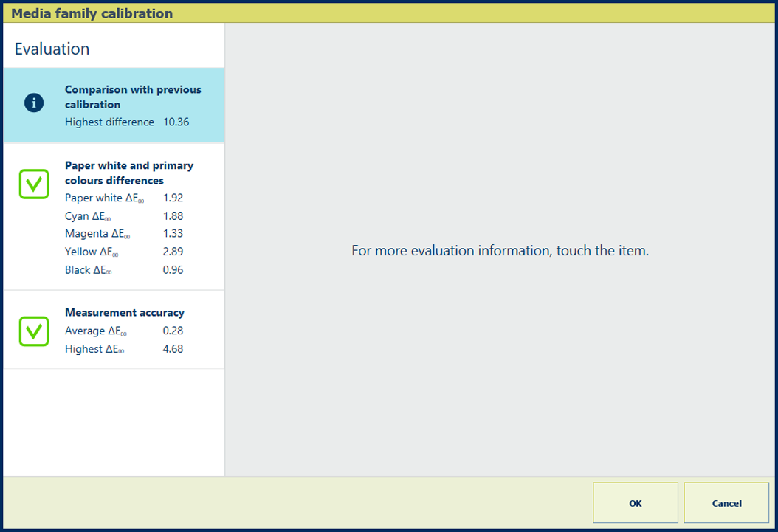Image resolution: width=778 pixels, height=532 pixels.
Task: Click the Average ΔE 0.28 row
Action: coord(124,331)
